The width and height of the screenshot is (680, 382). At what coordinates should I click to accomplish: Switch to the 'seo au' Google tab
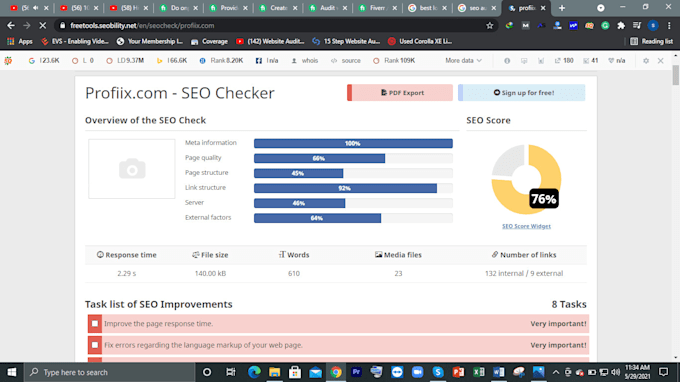(x=476, y=8)
